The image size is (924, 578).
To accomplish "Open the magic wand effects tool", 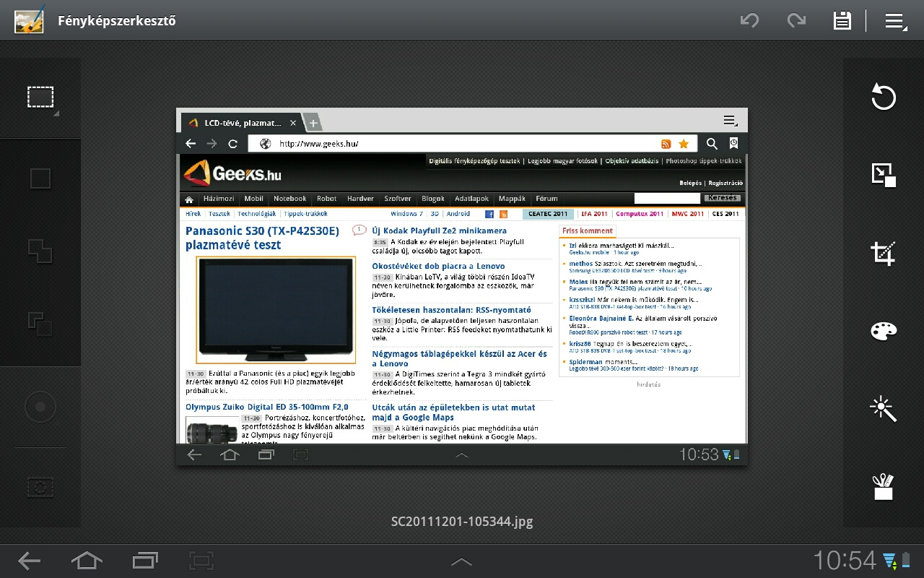I will [x=883, y=409].
